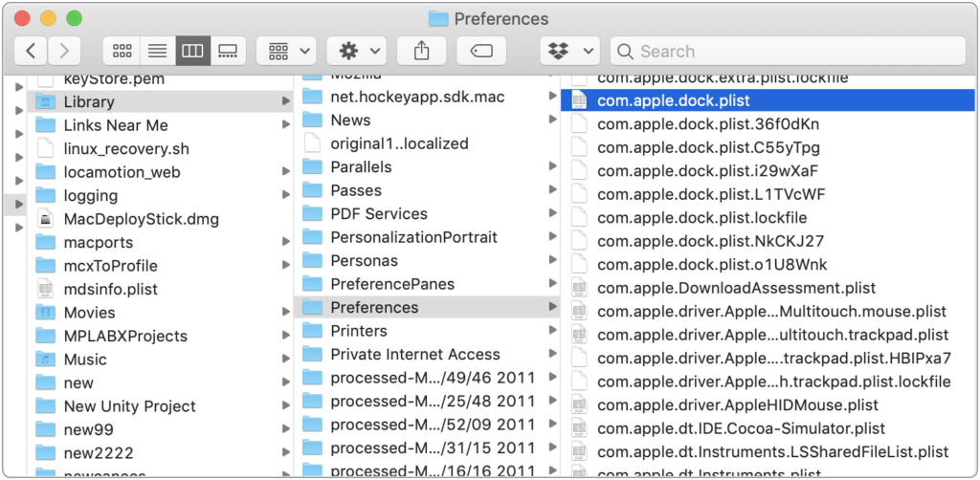
Task: Select the processed-M.../25/48 2011 folder
Action: coord(427,401)
